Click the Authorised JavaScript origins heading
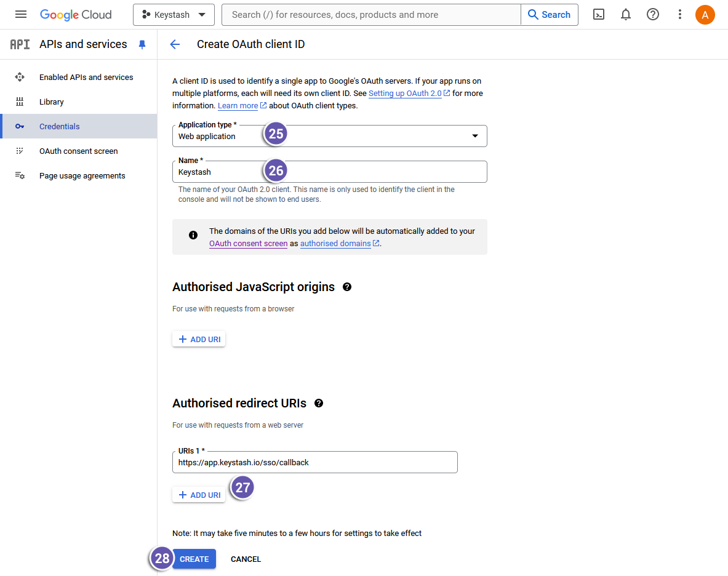Image resolution: width=728 pixels, height=576 pixels. 254,287
